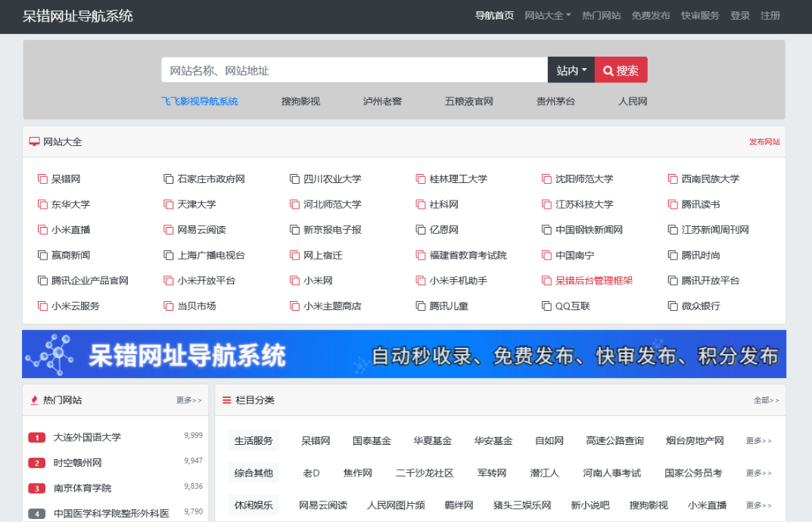Select the 生活服务 category tag
This screenshot has width=812, height=528.
point(254,441)
